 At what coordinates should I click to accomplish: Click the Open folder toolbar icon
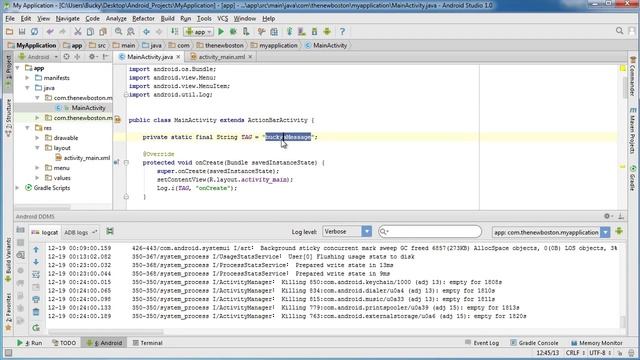coord(9,31)
